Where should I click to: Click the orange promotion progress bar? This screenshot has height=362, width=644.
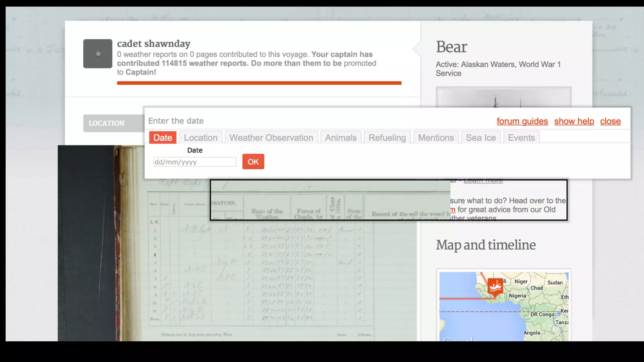[259, 83]
